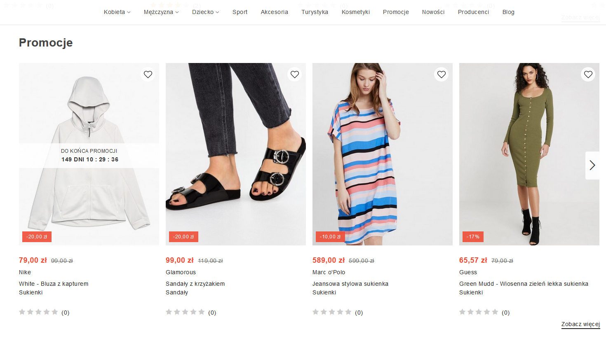Open the Blog page

pos(508,12)
